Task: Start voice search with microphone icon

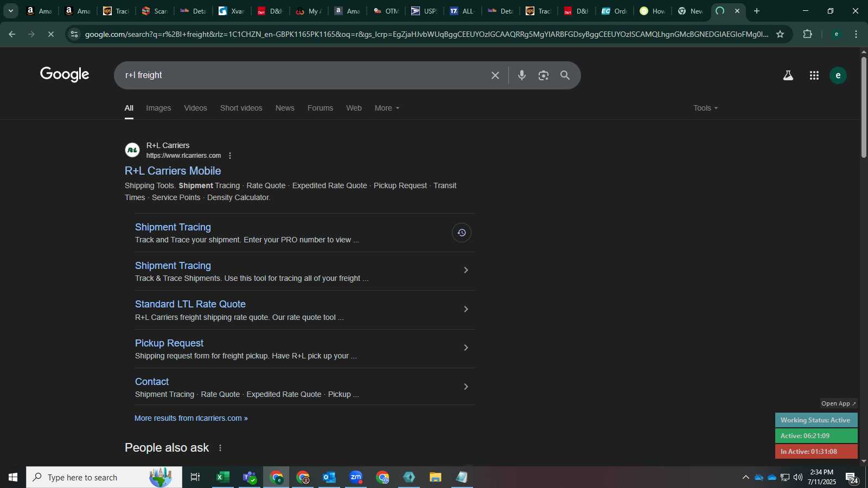Action: point(522,75)
